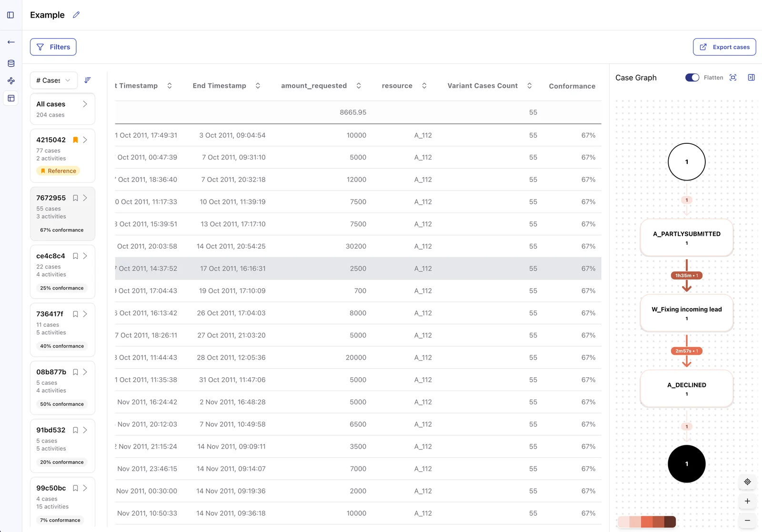Recenter the graph with the target icon

[747, 482]
